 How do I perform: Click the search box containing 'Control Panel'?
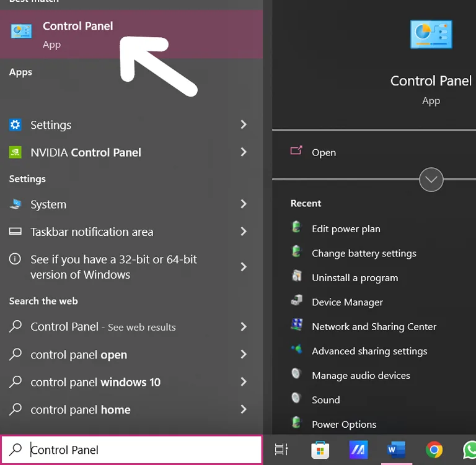pyautogui.click(x=131, y=450)
